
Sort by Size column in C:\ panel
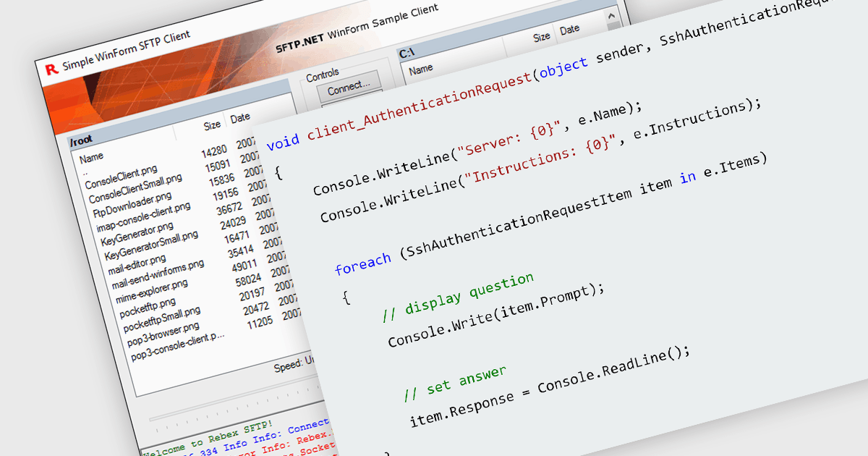pos(542,36)
